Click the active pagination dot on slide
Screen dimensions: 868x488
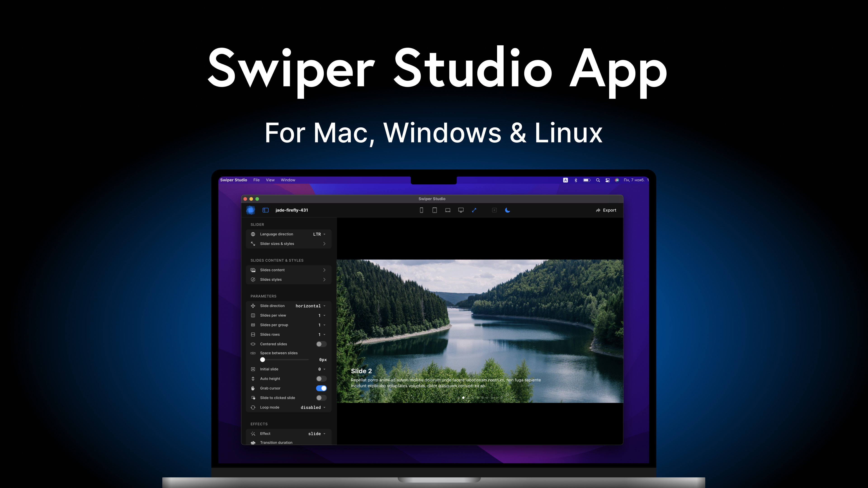tap(463, 398)
